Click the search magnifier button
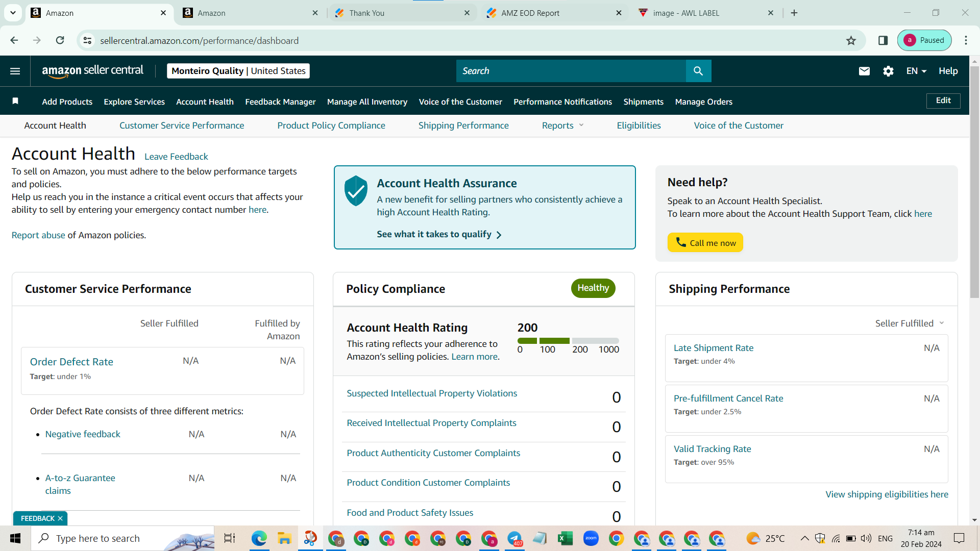The height and width of the screenshot is (551, 980). (698, 71)
